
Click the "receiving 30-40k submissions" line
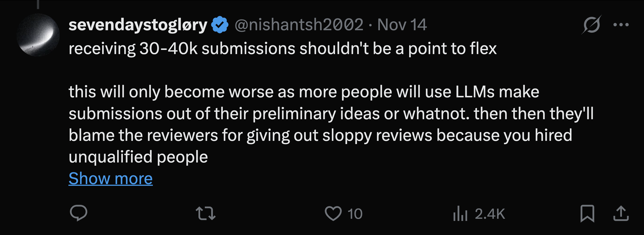[x=282, y=48]
